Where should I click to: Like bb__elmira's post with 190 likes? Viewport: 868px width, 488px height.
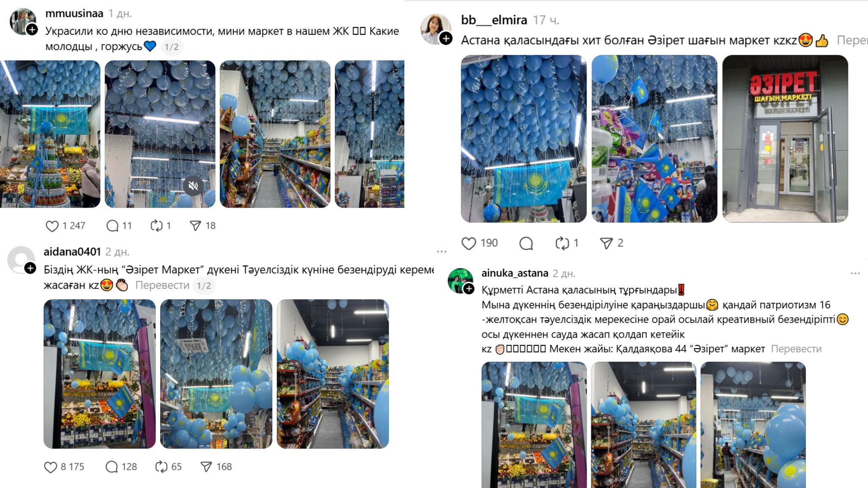[x=469, y=244]
